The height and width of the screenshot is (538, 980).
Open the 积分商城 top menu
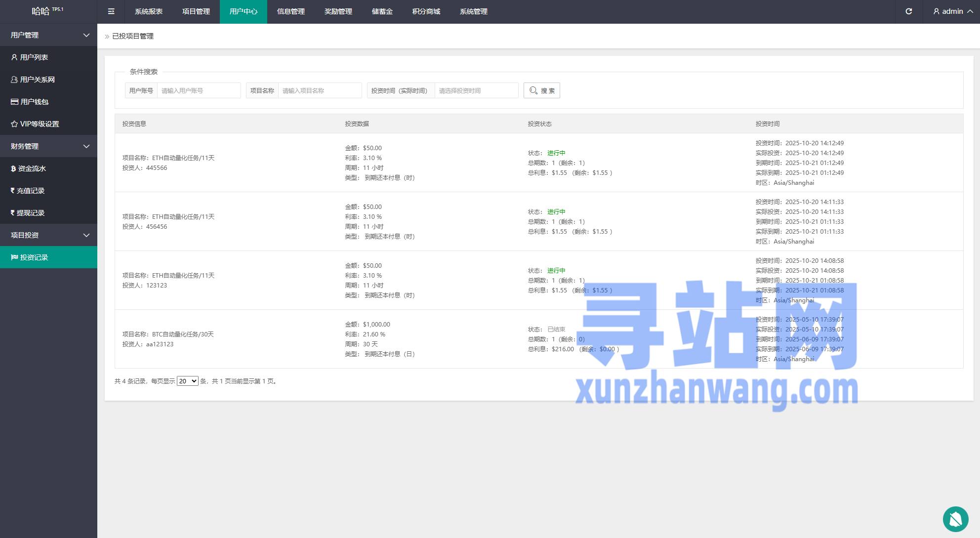[x=426, y=11]
